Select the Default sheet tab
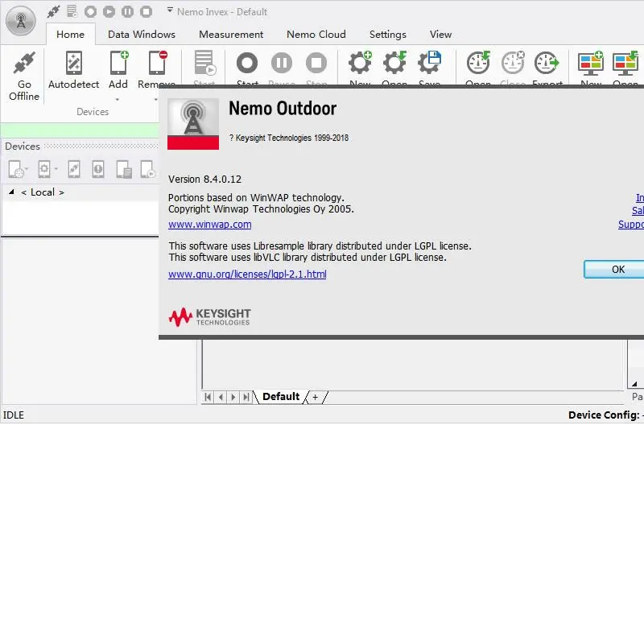Screen dimensions: 644x644 281,397
